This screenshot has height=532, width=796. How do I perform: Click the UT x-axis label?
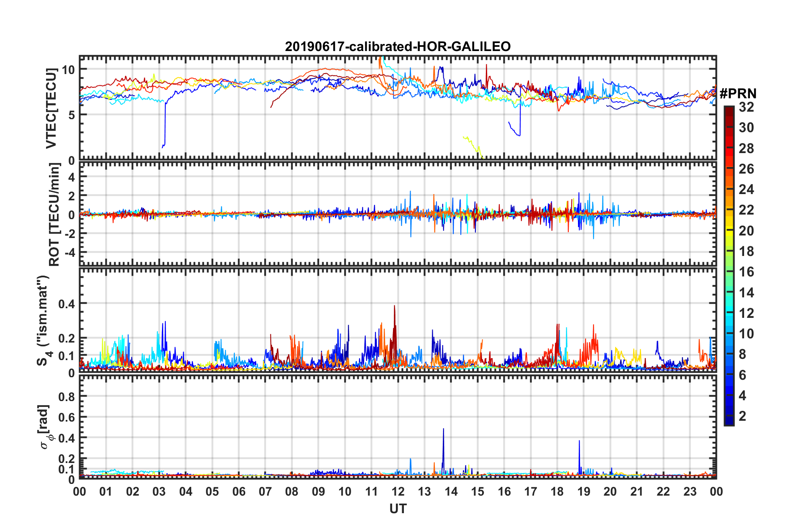click(398, 509)
